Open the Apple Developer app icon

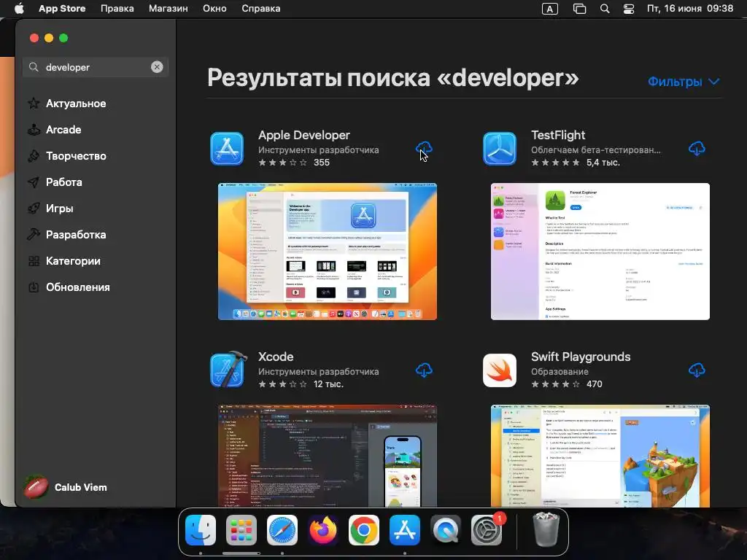tap(228, 149)
